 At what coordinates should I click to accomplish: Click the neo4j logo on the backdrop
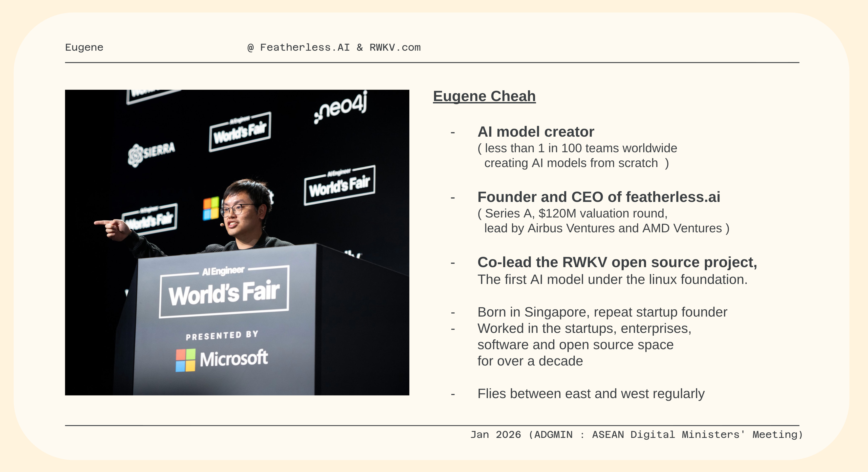coord(340,108)
